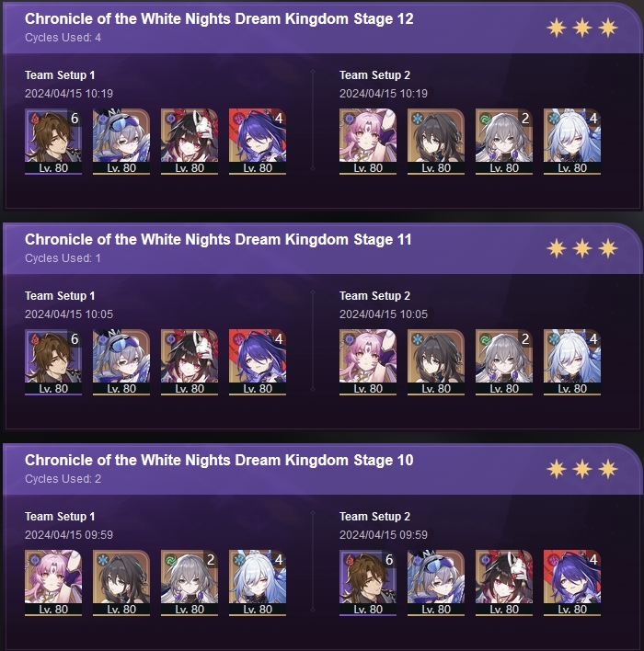This screenshot has width=644, height=651.
Task: Click Team Setup 2 label under Stage 10
Action: point(374,517)
